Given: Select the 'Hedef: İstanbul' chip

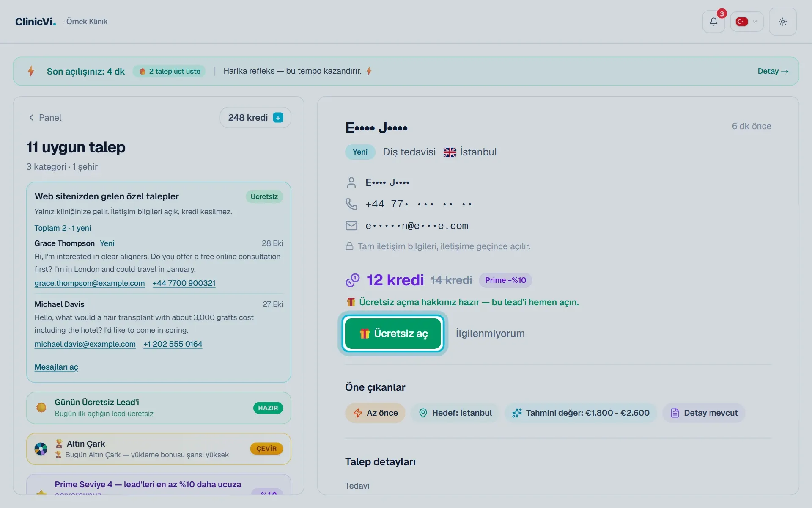Looking at the screenshot, I should click(455, 413).
